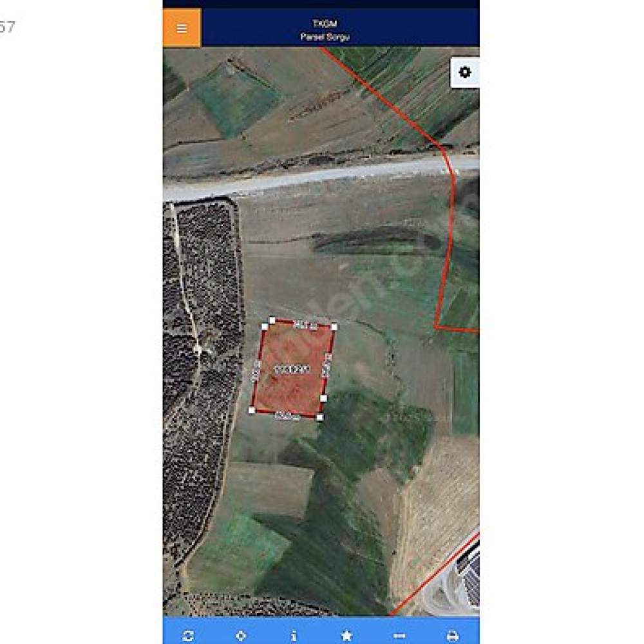Image resolution: width=644 pixels, height=644 pixels.
Task: Click the parcel's right edge length label
Action: point(327,365)
